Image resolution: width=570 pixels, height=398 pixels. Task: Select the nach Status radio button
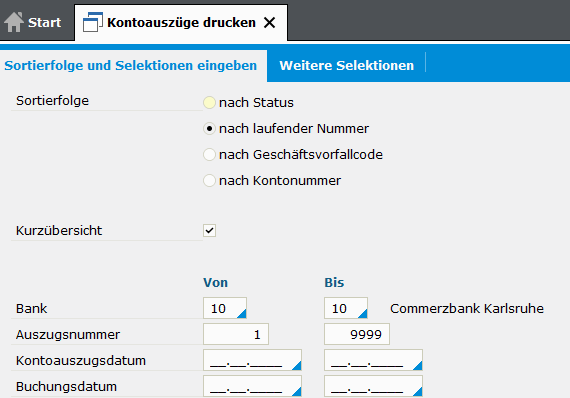[x=209, y=102]
